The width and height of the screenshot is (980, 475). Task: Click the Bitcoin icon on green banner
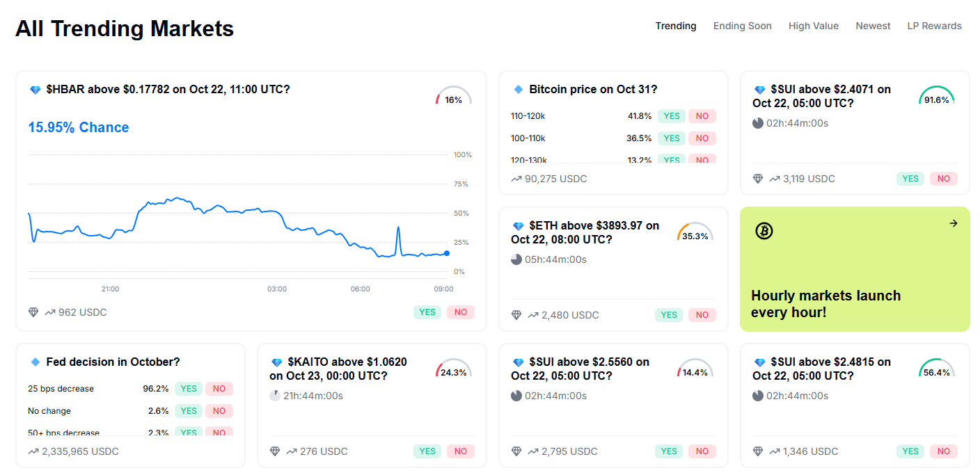coord(764,231)
